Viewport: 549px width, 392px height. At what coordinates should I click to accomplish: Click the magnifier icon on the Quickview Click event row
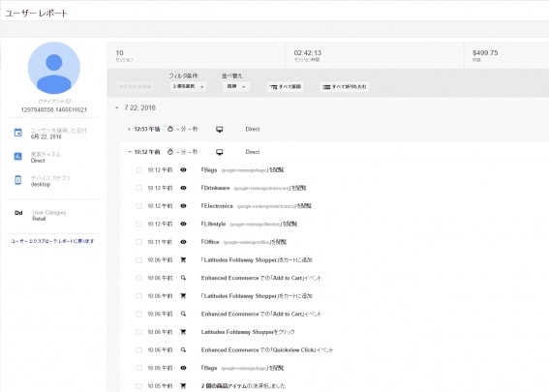(183, 350)
